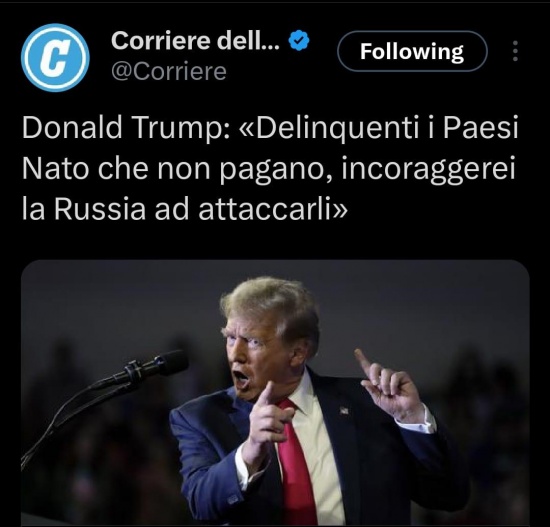Click the word "incoraggerei" in tweet
Viewport: 550px width, 527px height.
tap(428, 170)
